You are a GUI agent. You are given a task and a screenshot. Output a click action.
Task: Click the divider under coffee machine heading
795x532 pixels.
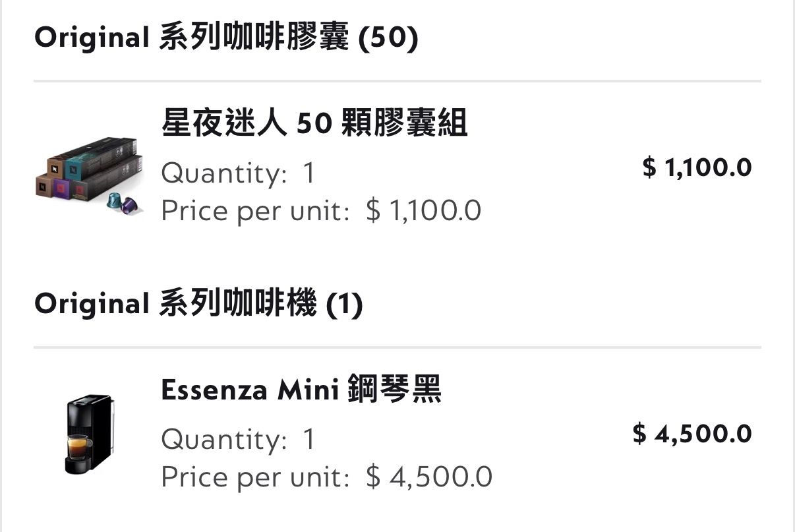pos(397,347)
